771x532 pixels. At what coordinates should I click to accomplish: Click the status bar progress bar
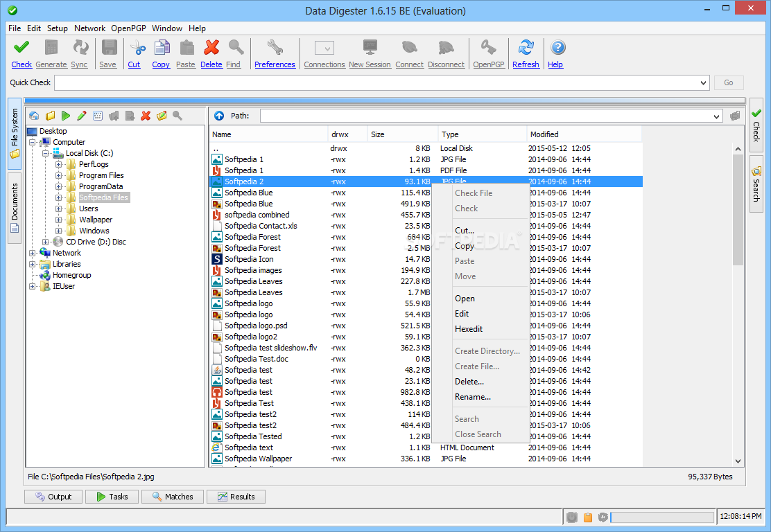[x=662, y=517]
